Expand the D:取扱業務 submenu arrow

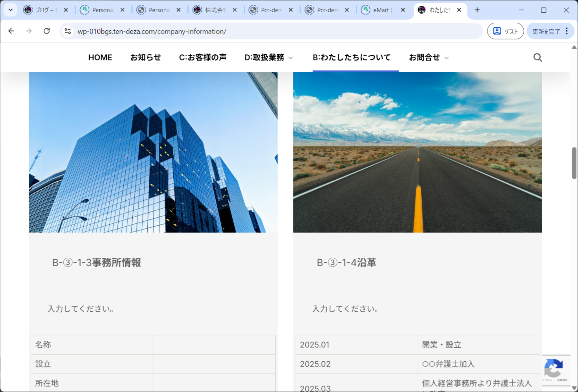point(291,58)
